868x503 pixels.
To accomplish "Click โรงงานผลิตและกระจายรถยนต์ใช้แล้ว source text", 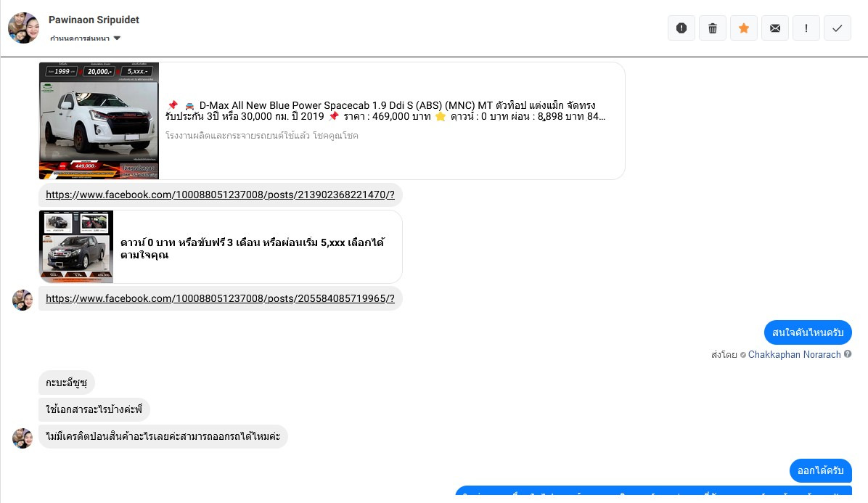I will (x=262, y=136).
